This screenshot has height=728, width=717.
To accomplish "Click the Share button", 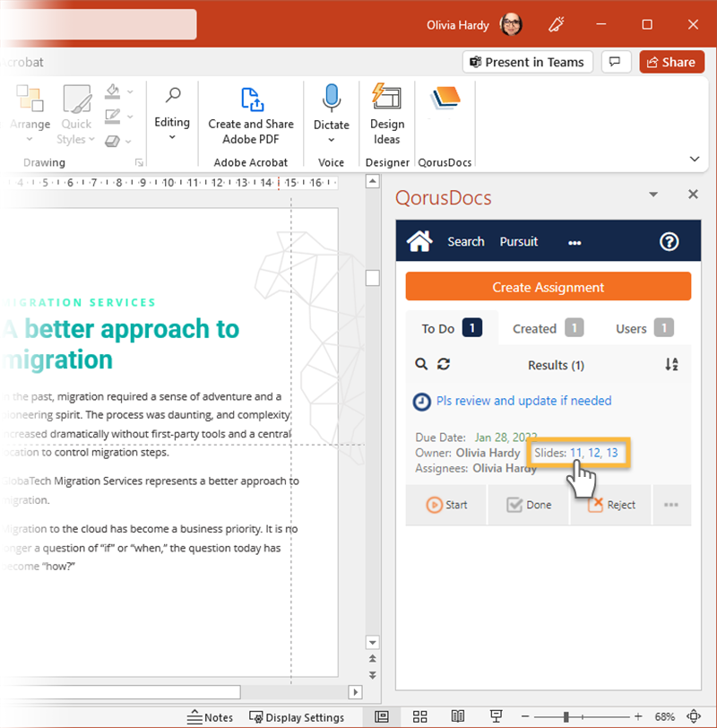I will 671,62.
